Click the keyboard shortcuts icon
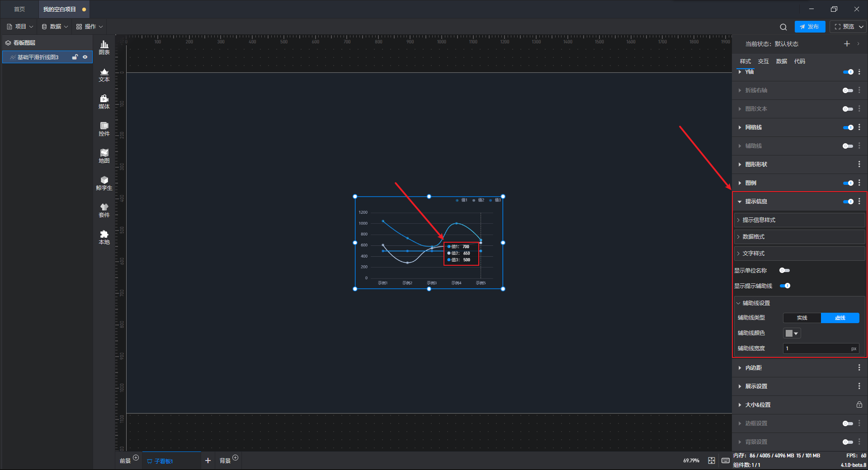Image resolution: width=868 pixels, height=470 pixels. (x=726, y=461)
